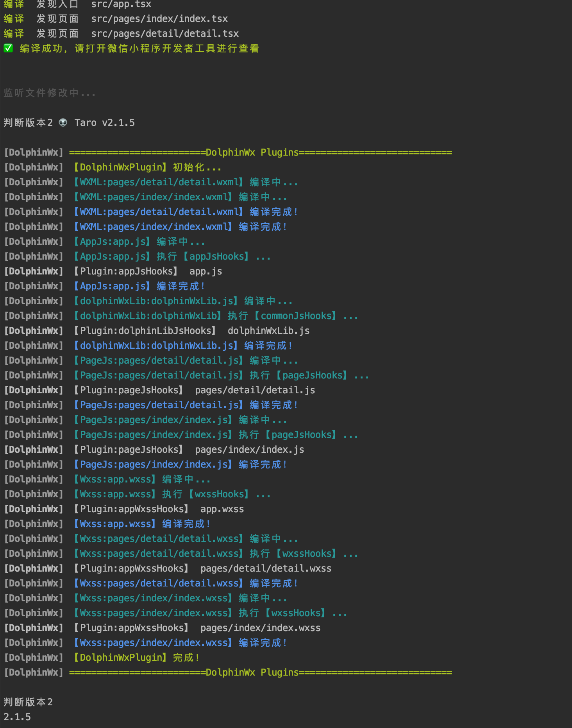This screenshot has height=728, width=572.
Task: Click the 编译成功 success message line
Action: click(x=131, y=48)
